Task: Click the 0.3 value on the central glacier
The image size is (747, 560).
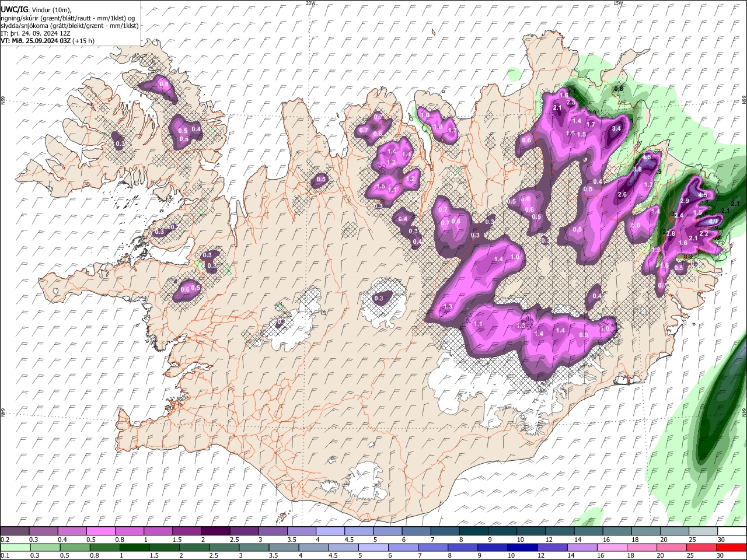Action: pos(379,299)
